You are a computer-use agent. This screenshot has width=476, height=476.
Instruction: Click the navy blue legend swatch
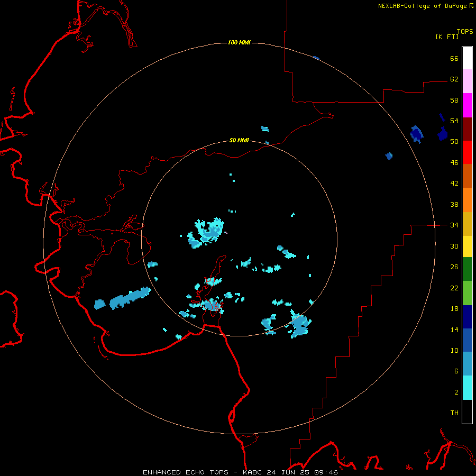467,317
